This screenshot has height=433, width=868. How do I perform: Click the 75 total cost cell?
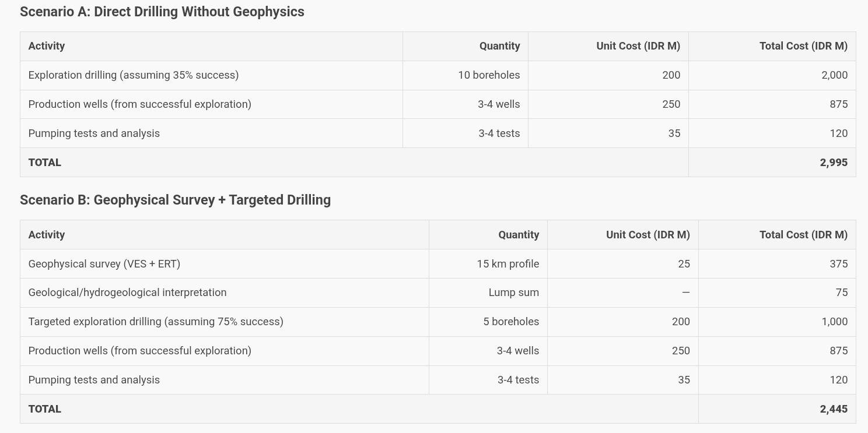841,293
